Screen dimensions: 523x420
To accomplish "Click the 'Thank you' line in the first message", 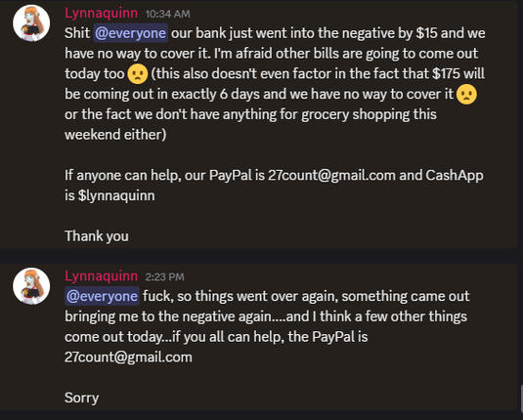I will click(x=97, y=236).
